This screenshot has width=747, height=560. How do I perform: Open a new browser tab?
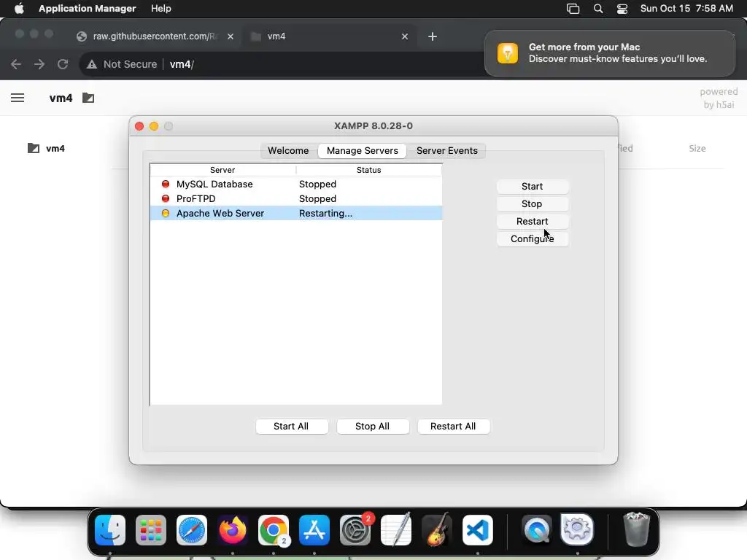[432, 36]
